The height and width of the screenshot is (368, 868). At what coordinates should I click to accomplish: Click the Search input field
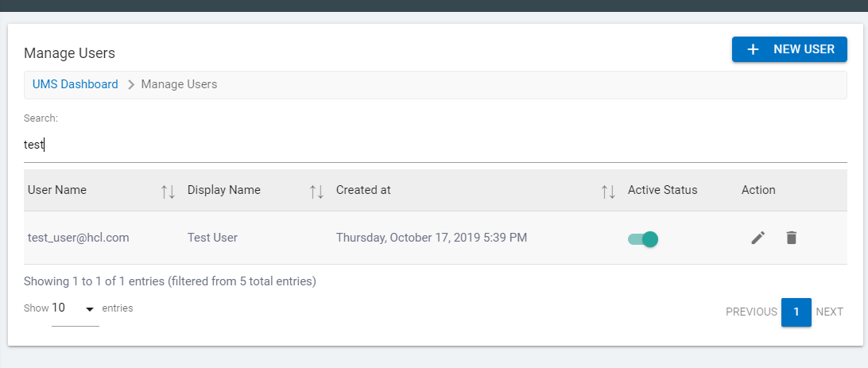pos(434,145)
